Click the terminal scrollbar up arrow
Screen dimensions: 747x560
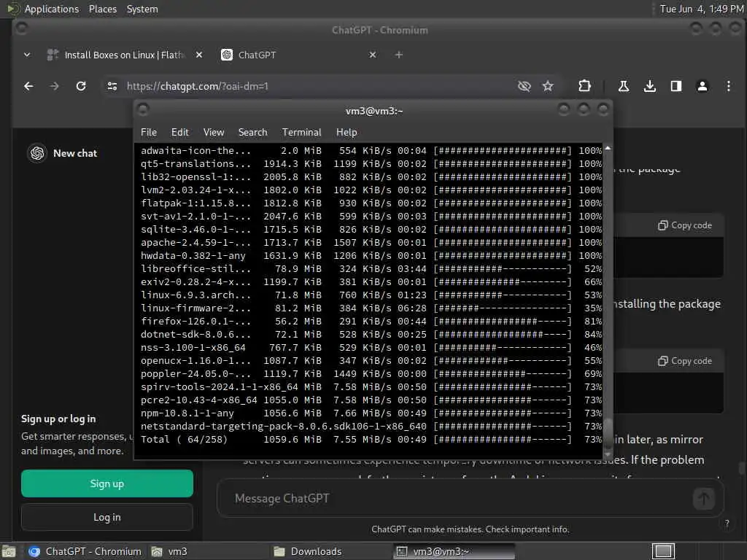click(608, 149)
